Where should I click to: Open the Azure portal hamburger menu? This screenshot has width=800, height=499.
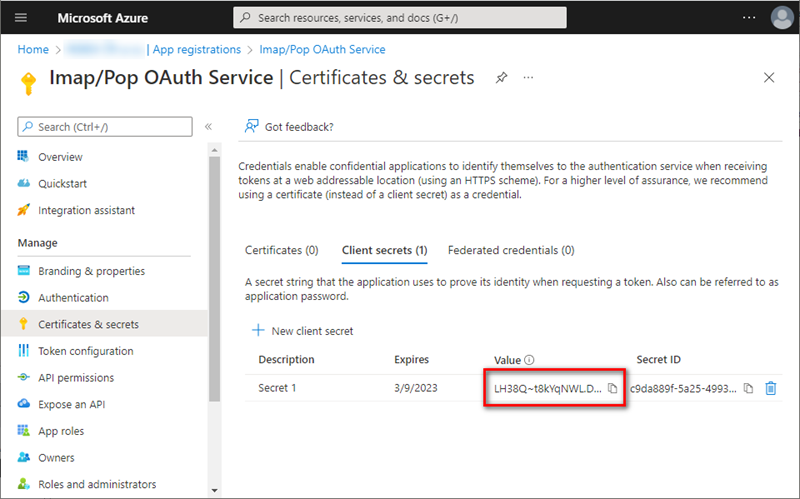(x=21, y=18)
